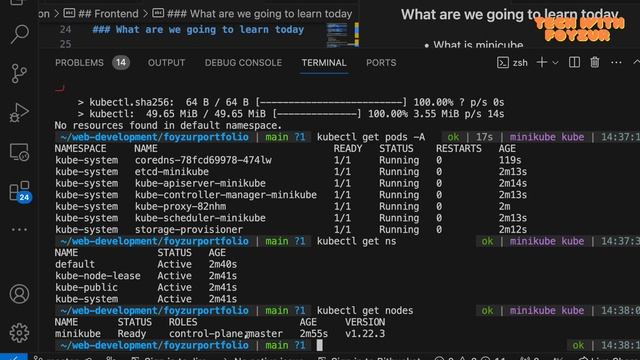Click line number 24 in the gutter

(65, 30)
